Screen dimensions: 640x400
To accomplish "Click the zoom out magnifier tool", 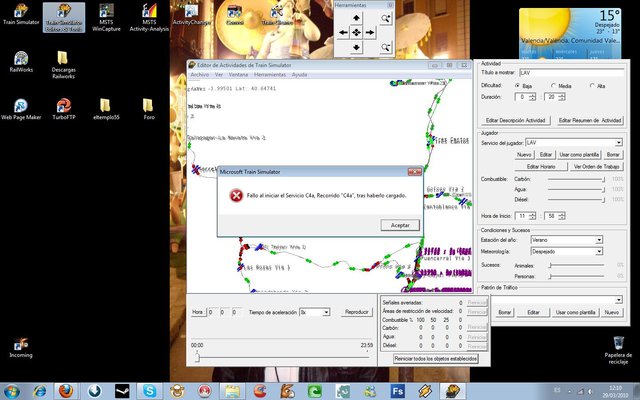I will point(386,45).
